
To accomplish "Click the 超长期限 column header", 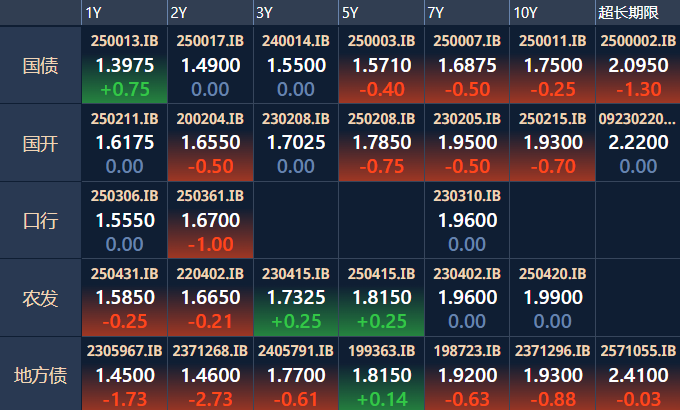I will pos(638,13).
